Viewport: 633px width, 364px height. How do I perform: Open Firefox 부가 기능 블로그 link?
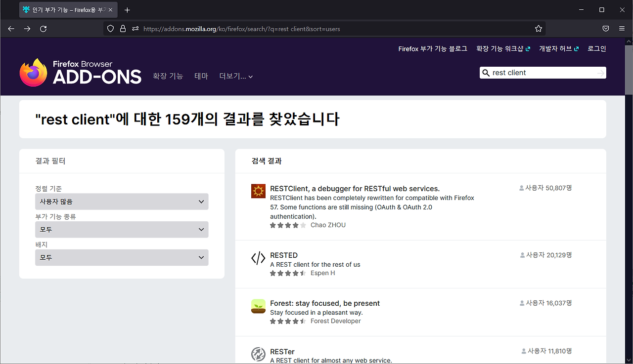click(x=433, y=49)
